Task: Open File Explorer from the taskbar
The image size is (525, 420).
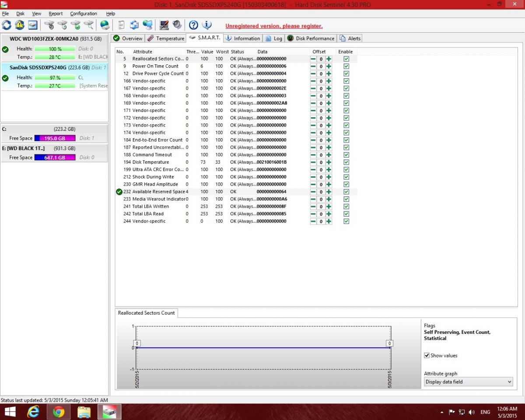Action: coord(84,412)
